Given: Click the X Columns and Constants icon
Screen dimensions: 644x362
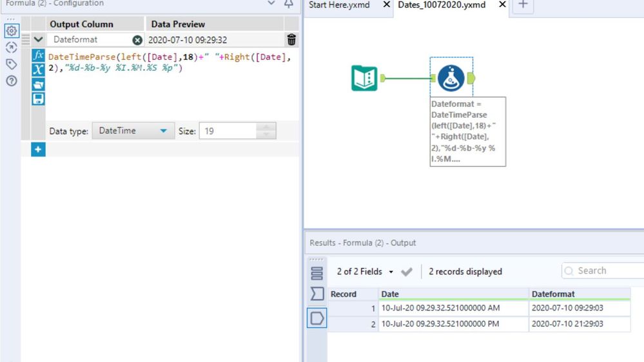Looking at the screenshot, I should point(38,70).
